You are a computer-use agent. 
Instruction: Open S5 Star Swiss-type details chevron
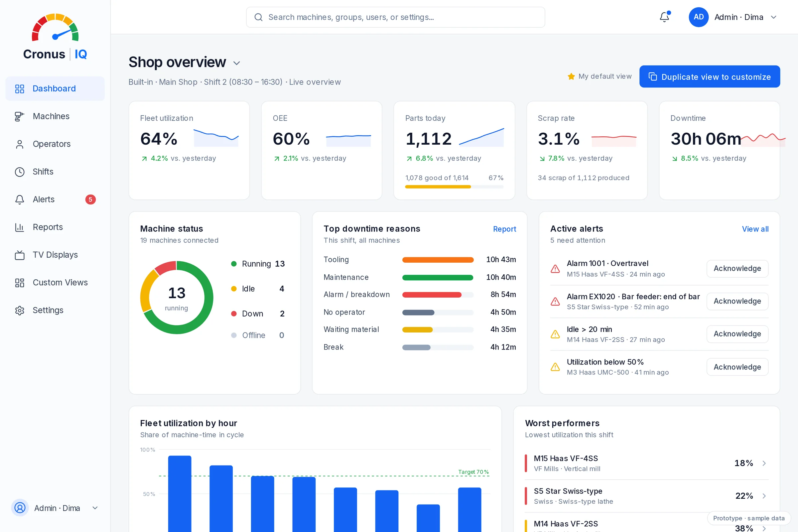pos(764,496)
